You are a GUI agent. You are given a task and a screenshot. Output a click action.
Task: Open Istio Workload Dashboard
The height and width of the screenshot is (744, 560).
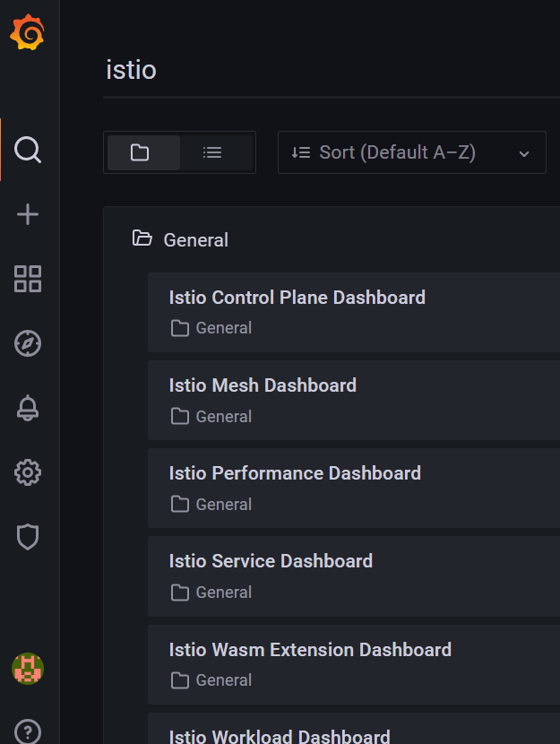coord(354,729)
